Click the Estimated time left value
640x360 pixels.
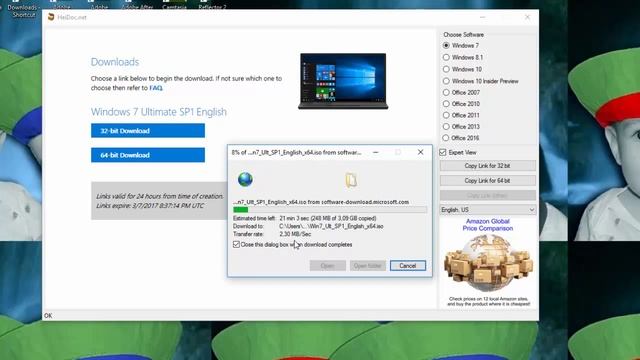pos(328,218)
